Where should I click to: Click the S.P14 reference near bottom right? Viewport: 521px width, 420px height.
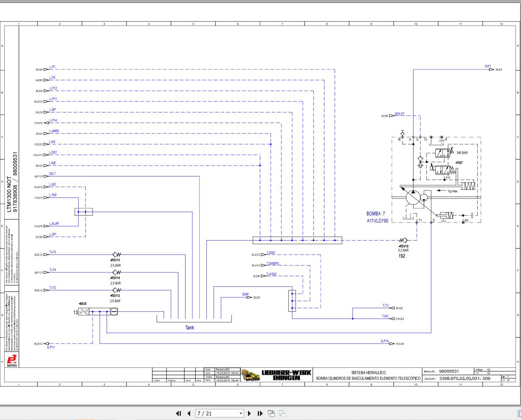click(x=385, y=342)
